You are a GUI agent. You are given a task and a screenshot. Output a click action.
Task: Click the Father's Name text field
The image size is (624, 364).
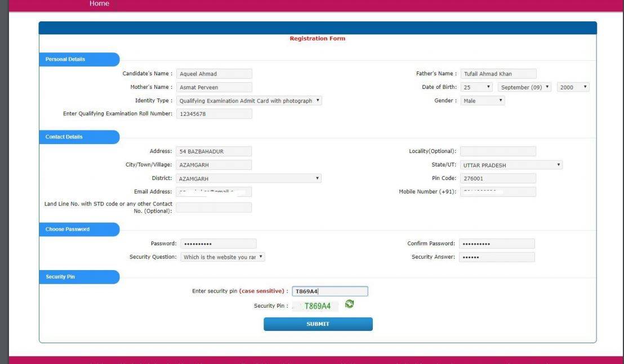tap(498, 74)
